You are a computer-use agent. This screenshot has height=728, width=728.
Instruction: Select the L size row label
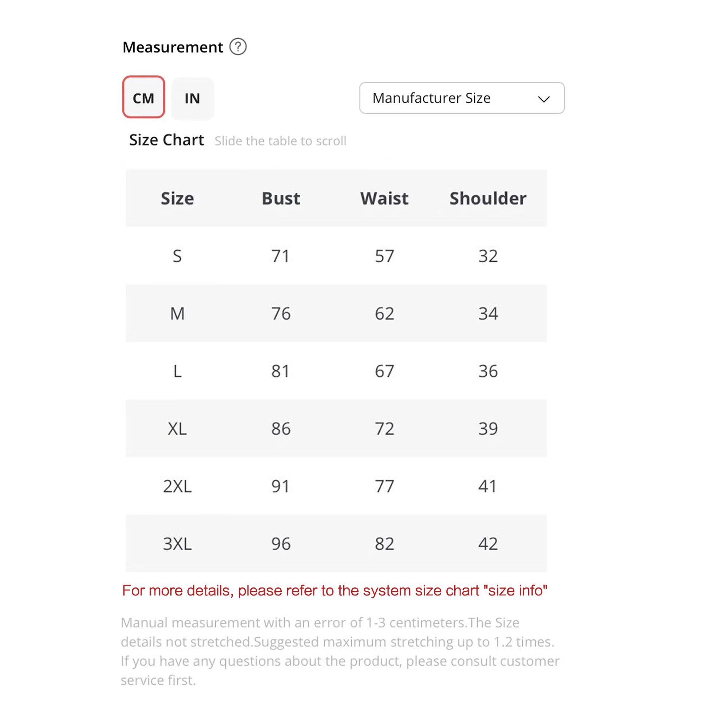pos(177,371)
